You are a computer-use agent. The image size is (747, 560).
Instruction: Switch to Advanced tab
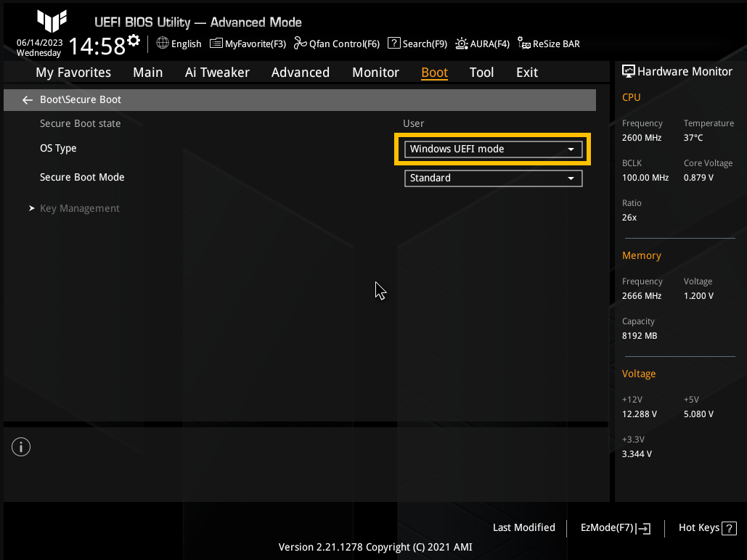300,73
